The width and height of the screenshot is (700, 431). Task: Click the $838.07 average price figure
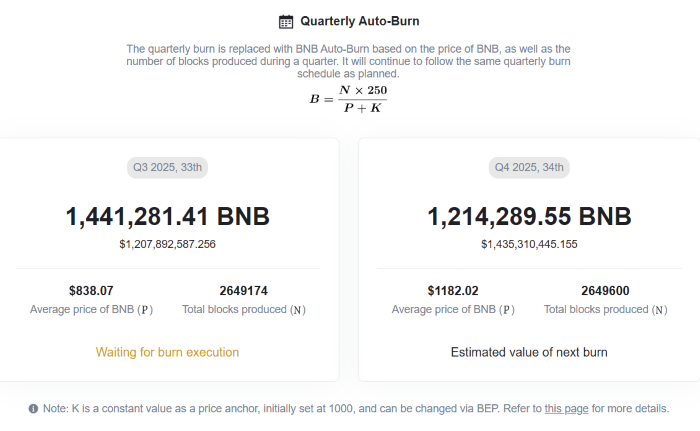(x=91, y=291)
